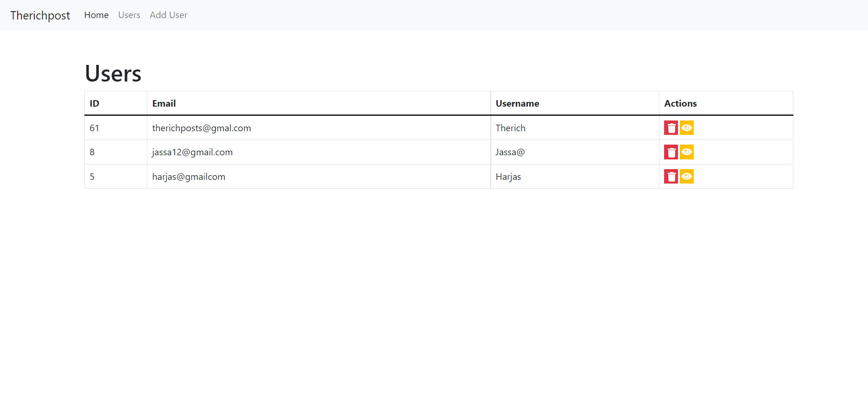This screenshot has width=868, height=412.
Task: Click the yellow eye icon for Jassa@
Action: pyautogui.click(x=686, y=152)
